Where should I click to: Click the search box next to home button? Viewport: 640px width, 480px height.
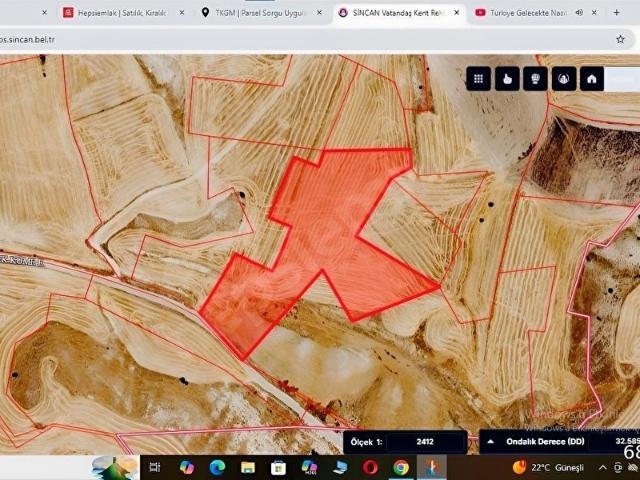point(622,79)
